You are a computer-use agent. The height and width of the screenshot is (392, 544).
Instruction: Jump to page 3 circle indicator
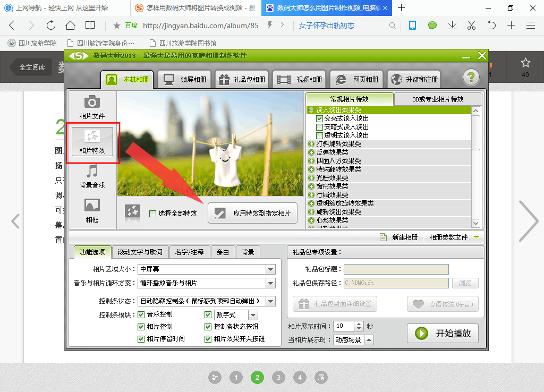tap(278, 378)
